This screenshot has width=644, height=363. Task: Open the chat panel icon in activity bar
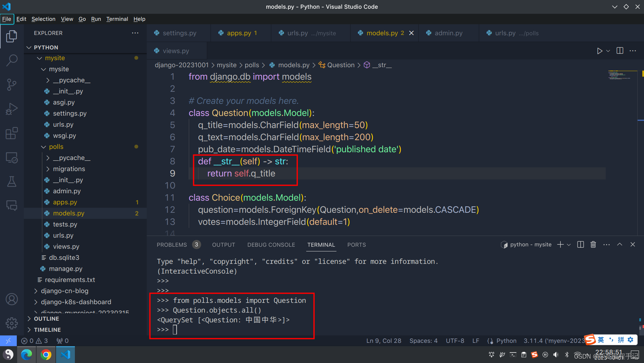[12, 205]
